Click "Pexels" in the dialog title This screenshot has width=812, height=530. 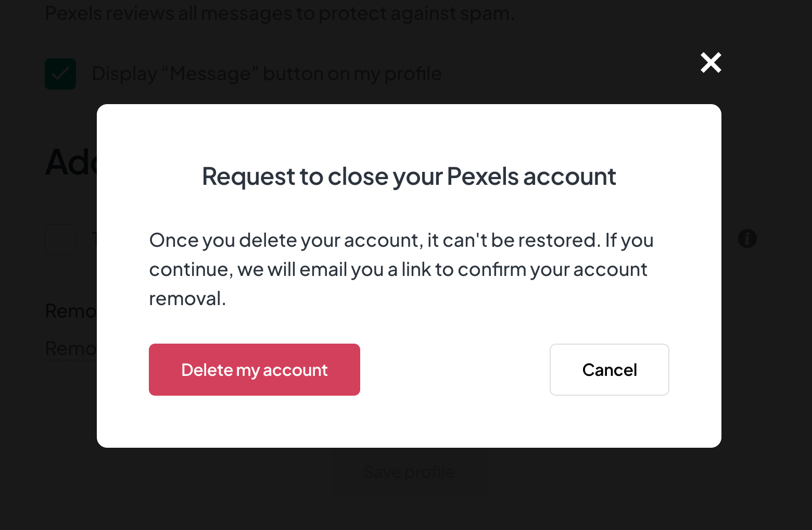pyautogui.click(x=483, y=176)
